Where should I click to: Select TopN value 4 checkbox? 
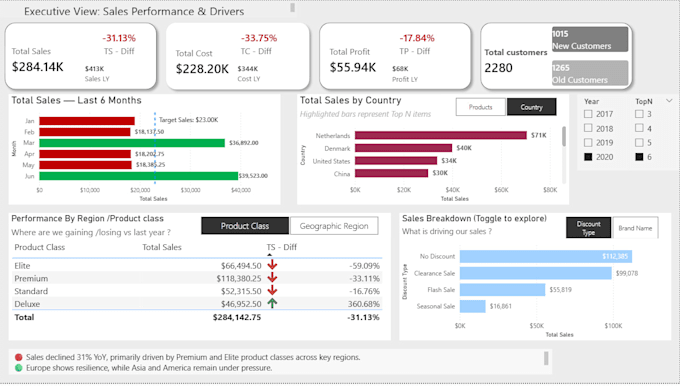coord(639,128)
